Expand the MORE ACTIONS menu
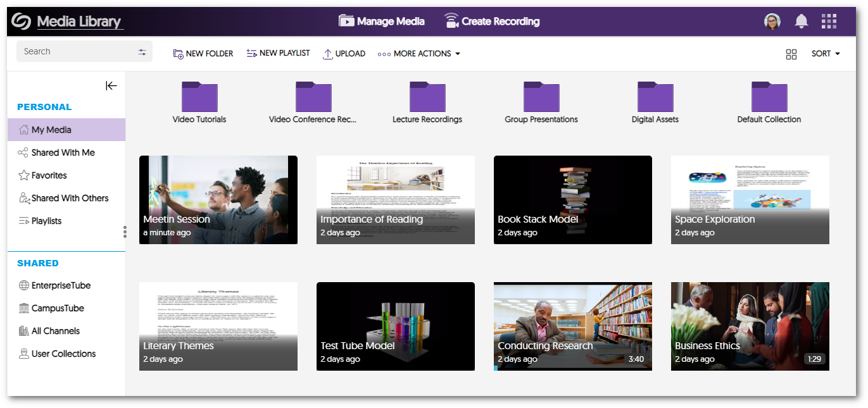Viewport: 868px width, 408px height. (418, 54)
